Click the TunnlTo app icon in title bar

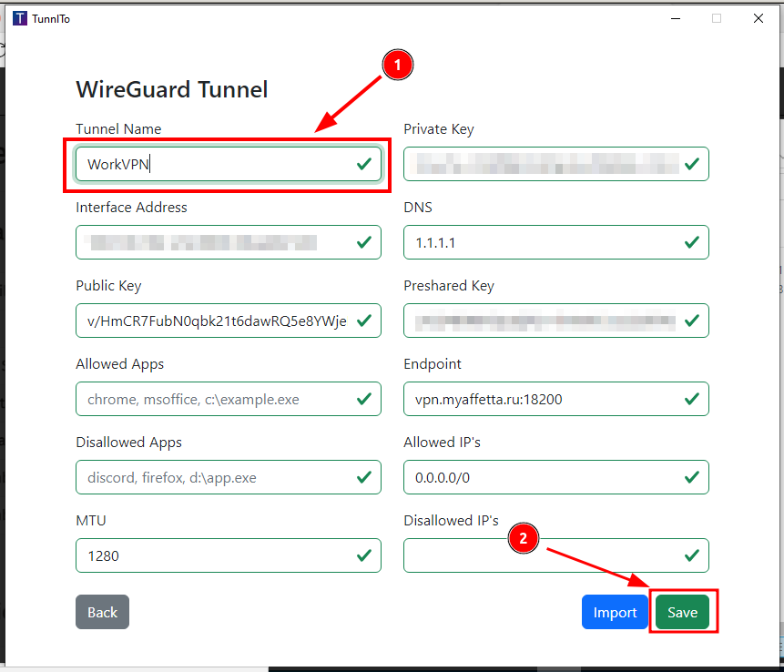coord(20,18)
